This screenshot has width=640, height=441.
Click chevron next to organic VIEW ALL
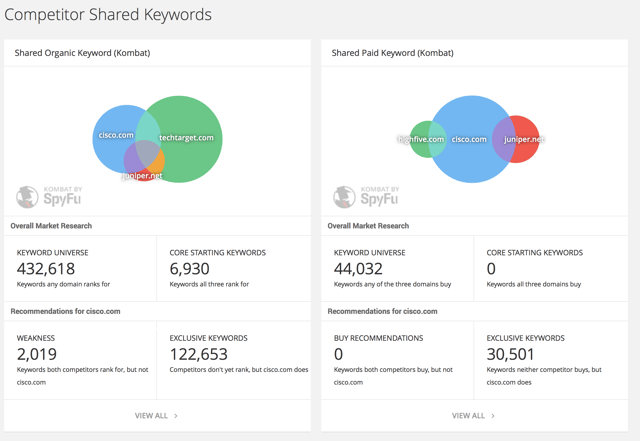pyautogui.click(x=176, y=416)
